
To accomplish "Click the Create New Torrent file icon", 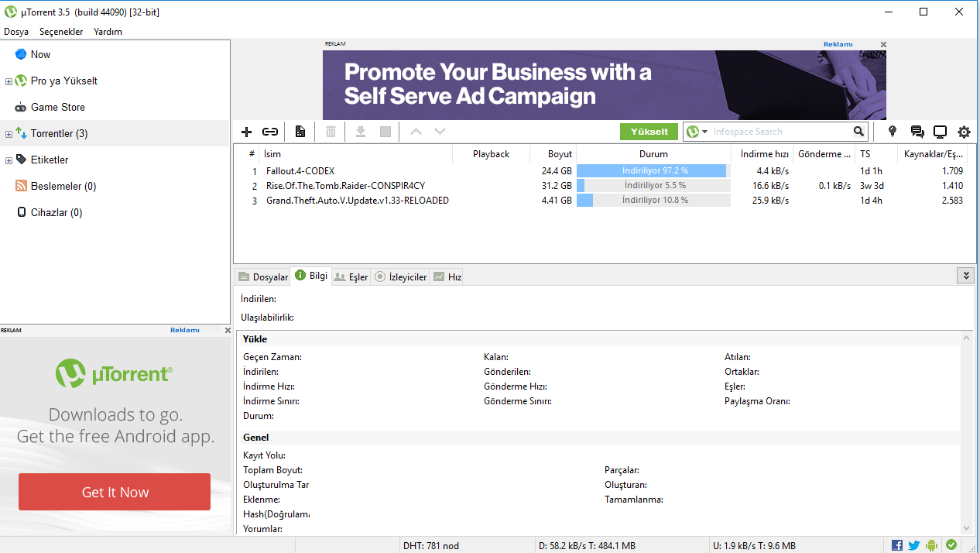I will (x=300, y=132).
